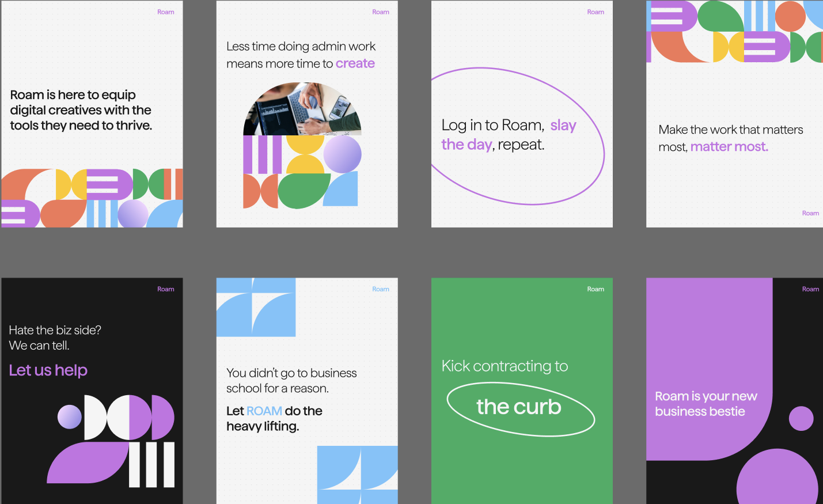Select the "Kick contracting to" text
823x504 pixels.
[x=505, y=366]
